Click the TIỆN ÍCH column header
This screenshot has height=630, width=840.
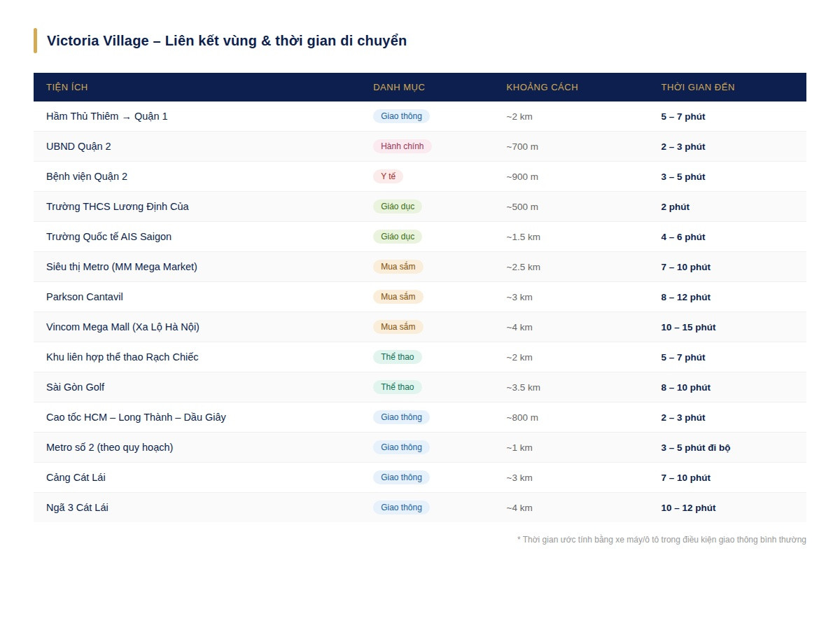pos(67,87)
